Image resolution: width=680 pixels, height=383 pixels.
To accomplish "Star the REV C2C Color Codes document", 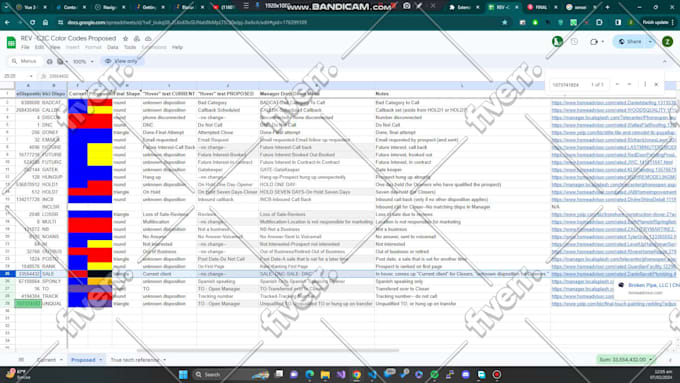I will tap(125, 39).
